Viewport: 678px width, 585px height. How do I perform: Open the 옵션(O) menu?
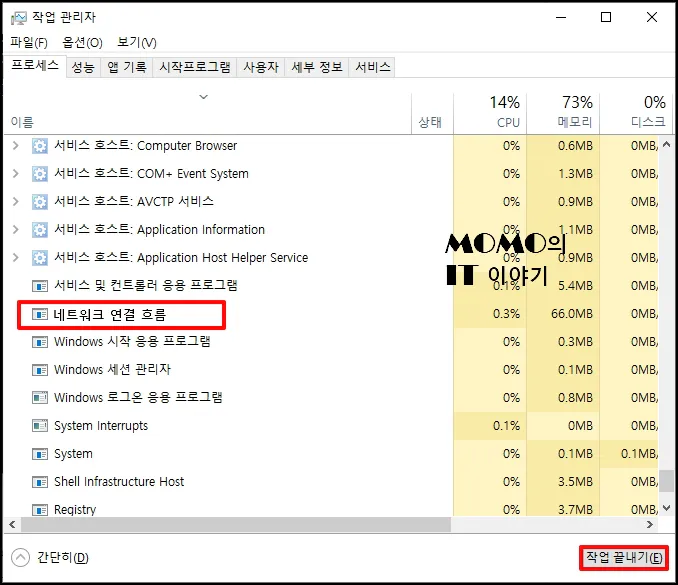(x=82, y=42)
